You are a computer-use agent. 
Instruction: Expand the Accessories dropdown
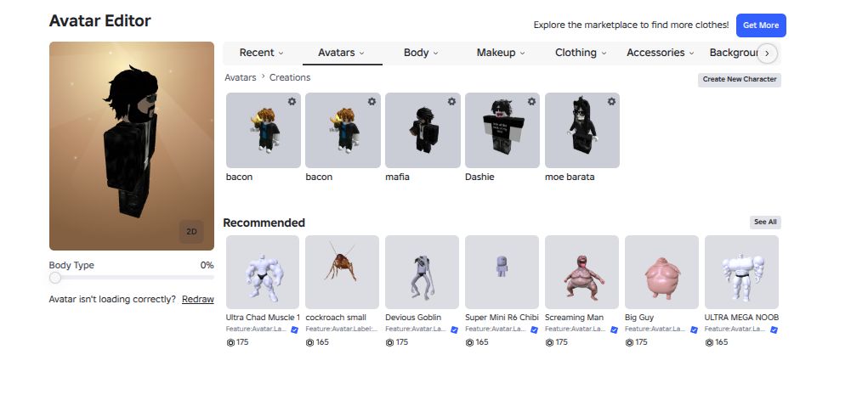[660, 53]
